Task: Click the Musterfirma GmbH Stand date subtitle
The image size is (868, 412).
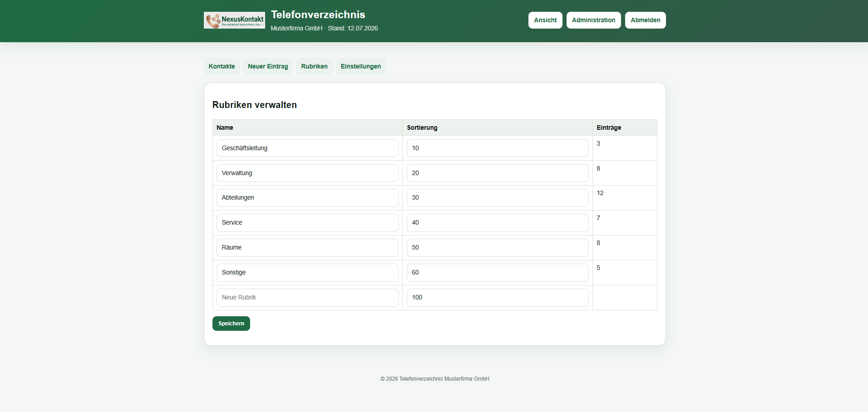Action: (x=324, y=28)
